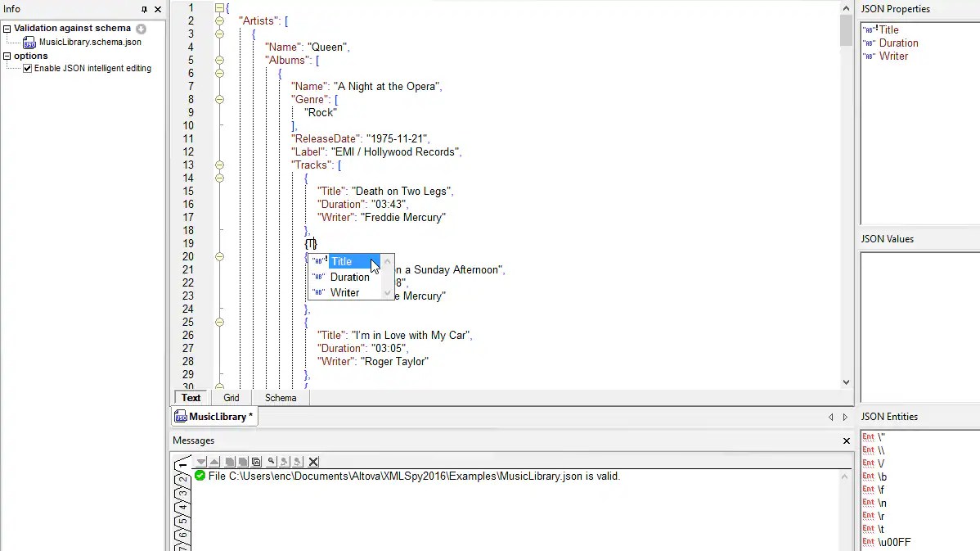This screenshot has width=980, height=551.
Task: Select the Writer property icon in JSON Properties
Action: (x=869, y=56)
